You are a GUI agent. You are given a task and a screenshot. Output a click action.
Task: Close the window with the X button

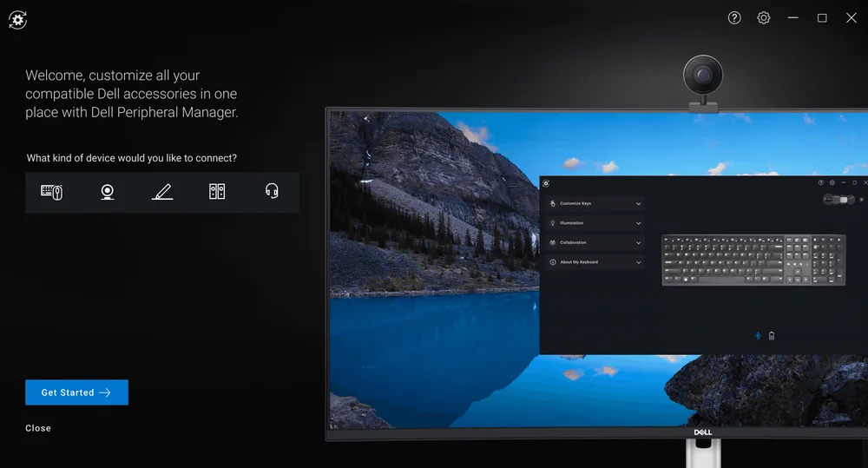852,17
